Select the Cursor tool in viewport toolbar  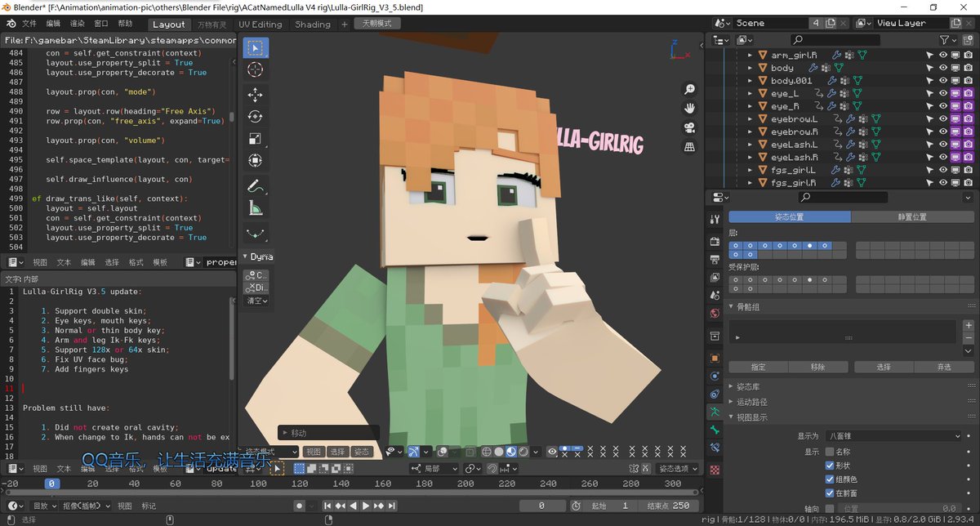tap(256, 70)
